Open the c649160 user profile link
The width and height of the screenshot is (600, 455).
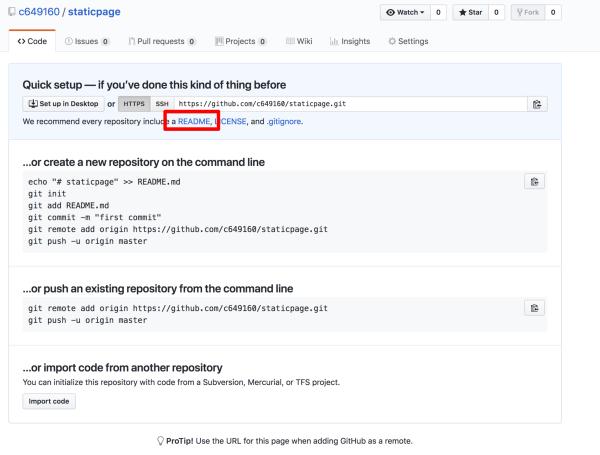pyautogui.click(x=39, y=12)
